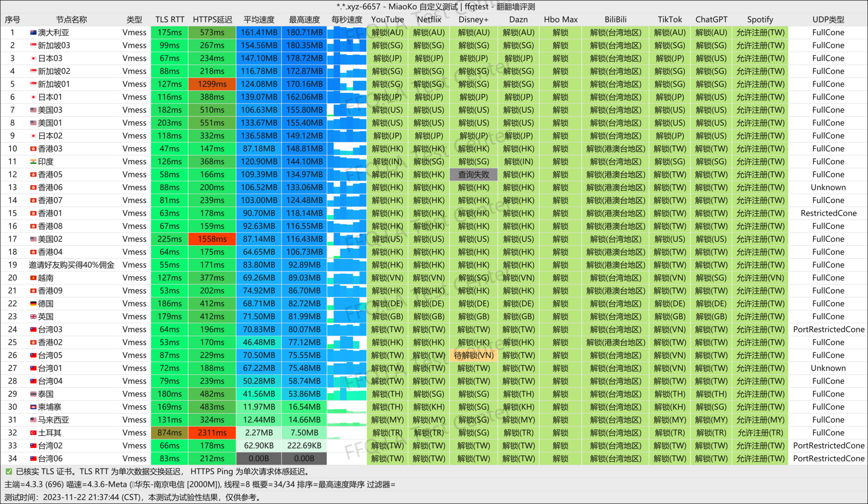Click the RestrictedCone UDP cell for 香港01

coord(828,213)
